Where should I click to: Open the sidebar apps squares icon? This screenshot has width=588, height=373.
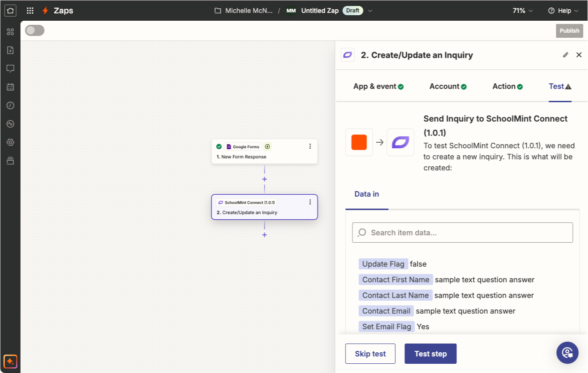(x=10, y=32)
